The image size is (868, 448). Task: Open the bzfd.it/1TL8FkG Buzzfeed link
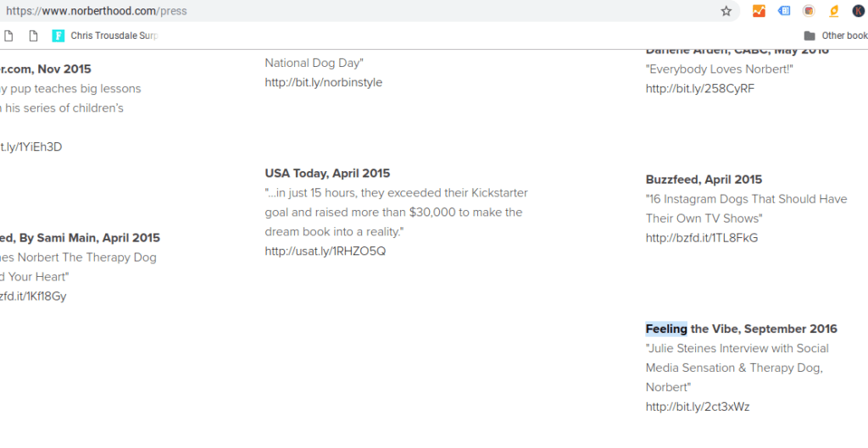pos(701,238)
